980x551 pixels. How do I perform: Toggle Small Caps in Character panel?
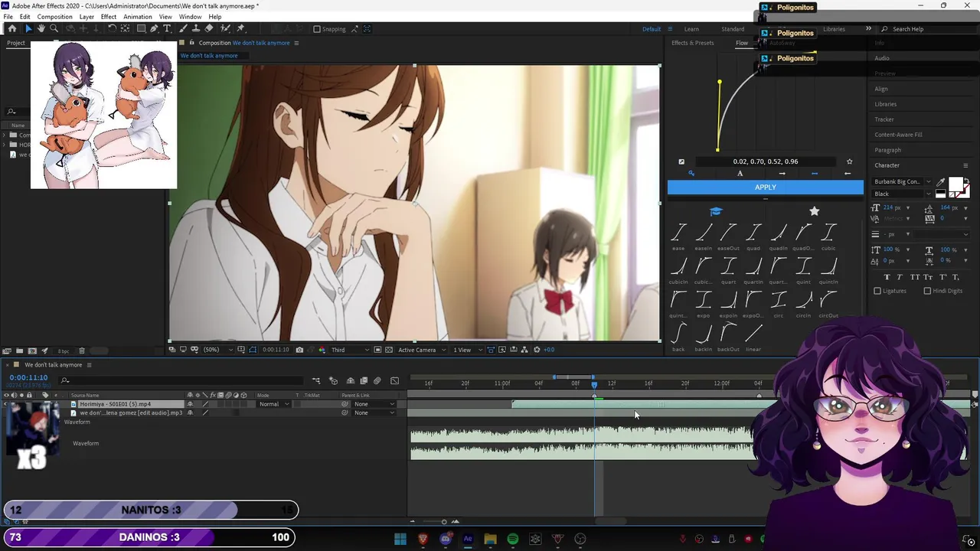pyautogui.click(x=928, y=277)
